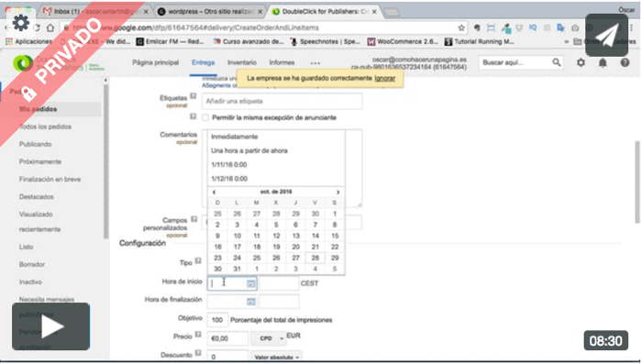Image resolution: width=642 pixels, height=364 pixels.
Task: Focus the Añadir una etiqueta field
Action: tap(282, 101)
